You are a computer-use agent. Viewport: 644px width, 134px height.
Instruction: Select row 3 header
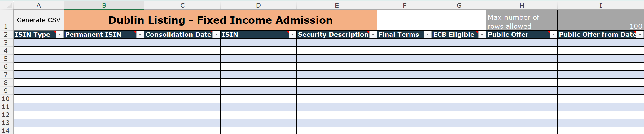tap(6, 43)
